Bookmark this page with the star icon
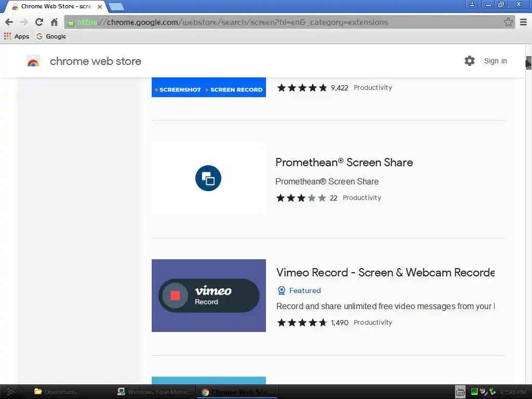Viewport: 532px width, 399px height. [x=508, y=22]
